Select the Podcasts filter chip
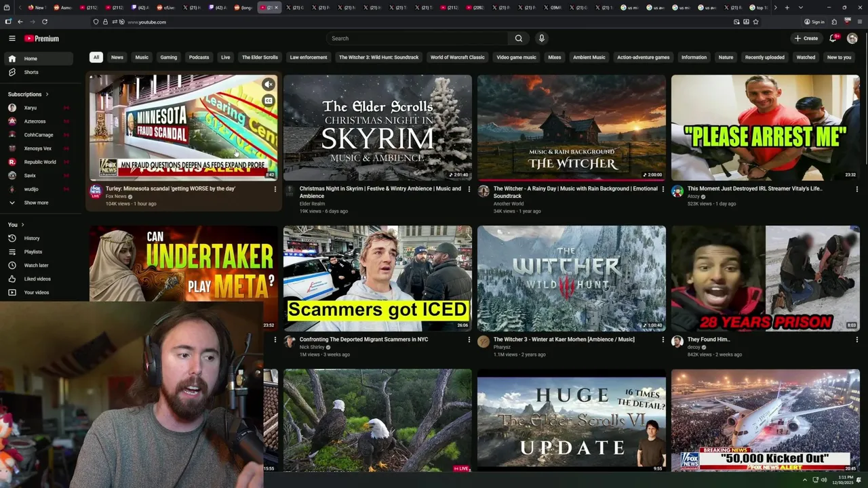 [199, 58]
